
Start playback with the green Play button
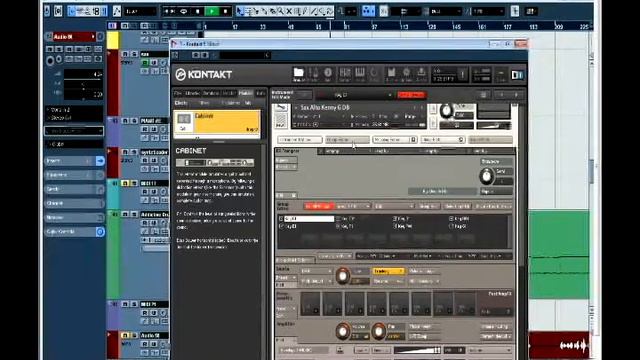211,11
